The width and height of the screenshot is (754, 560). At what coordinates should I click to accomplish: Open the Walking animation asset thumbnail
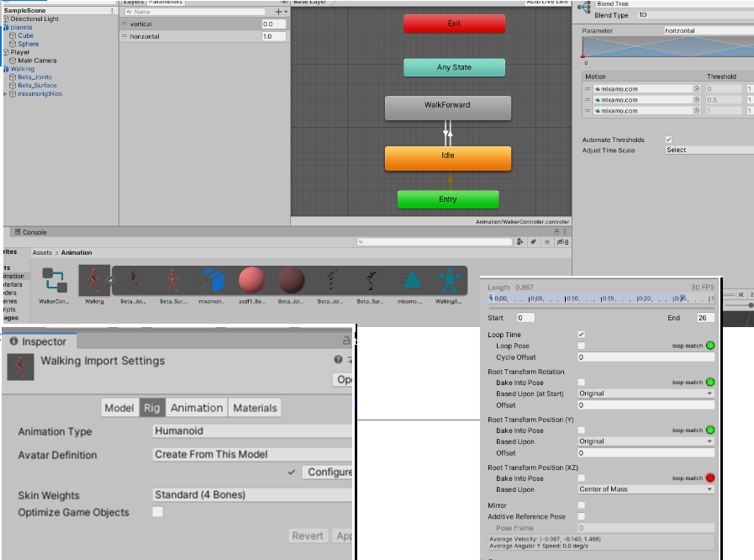point(94,280)
